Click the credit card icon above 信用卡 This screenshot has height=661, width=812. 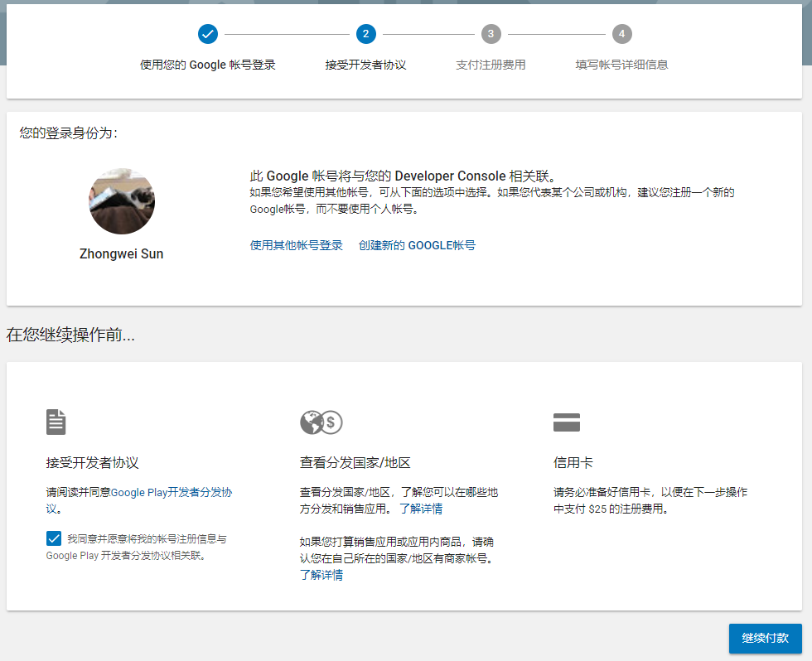[567, 422]
